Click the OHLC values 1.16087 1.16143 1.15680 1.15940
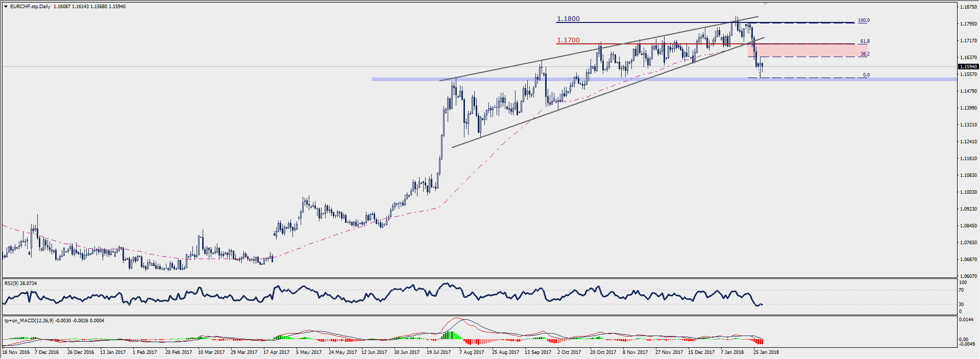The width and height of the screenshot is (980, 359). [x=89, y=7]
